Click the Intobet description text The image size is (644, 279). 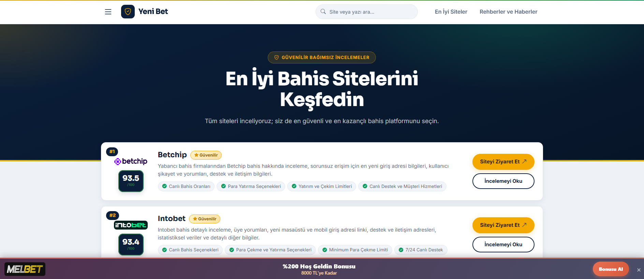(x=297, y=234)
